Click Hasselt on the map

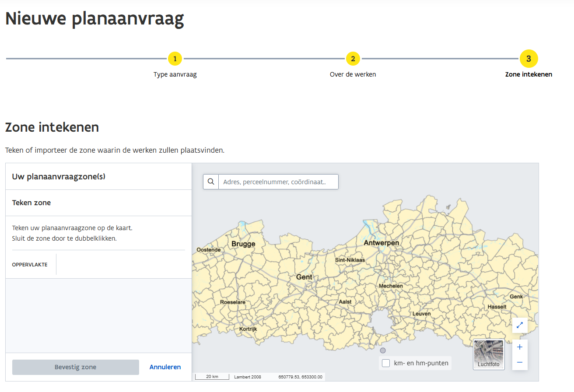[x=497, y=307]
